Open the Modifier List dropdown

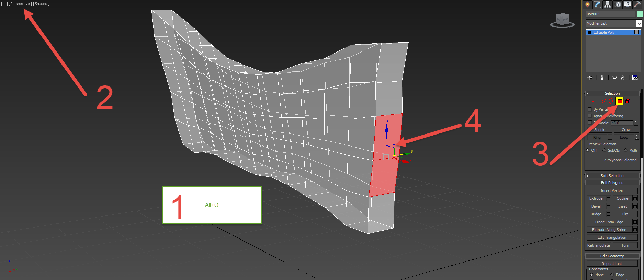[x=613, y=23]
